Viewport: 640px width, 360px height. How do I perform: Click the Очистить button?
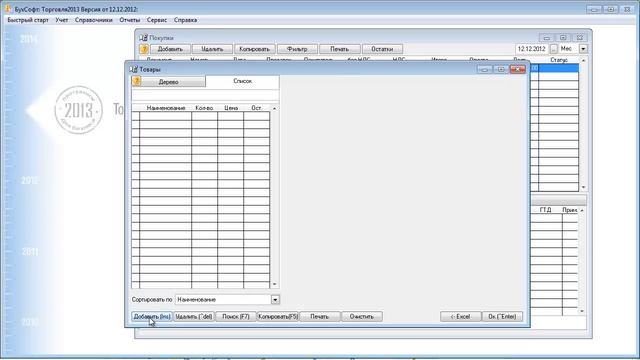coord(362,316)
